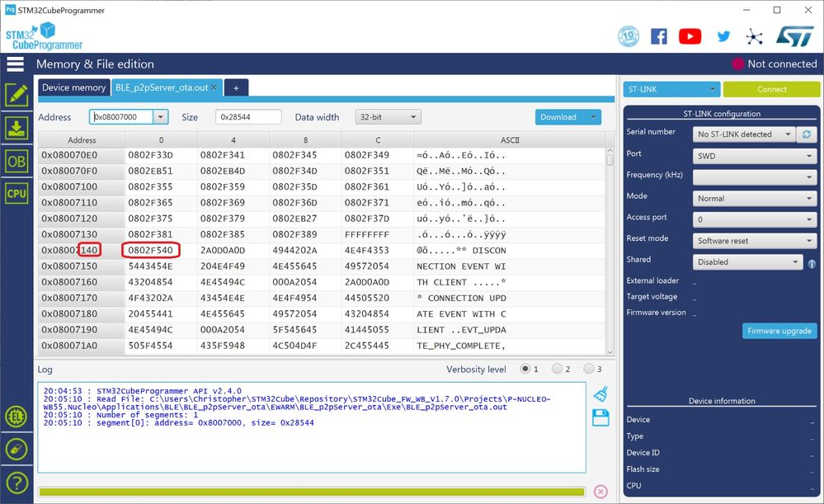The image size is (824, 504).
Task: Open the Shared Disabled dropdown
Action: [x=748, y=261]
